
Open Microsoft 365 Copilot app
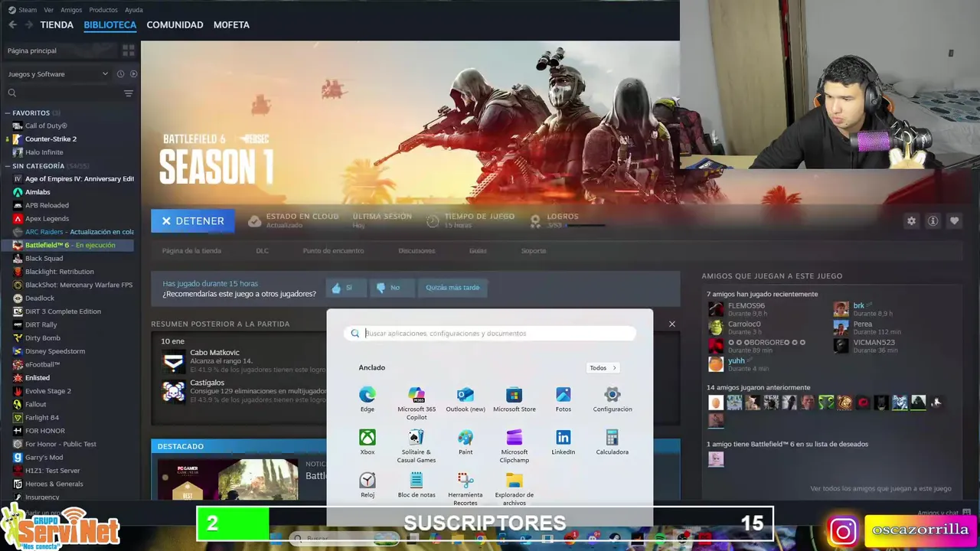(x=416, y=403)
